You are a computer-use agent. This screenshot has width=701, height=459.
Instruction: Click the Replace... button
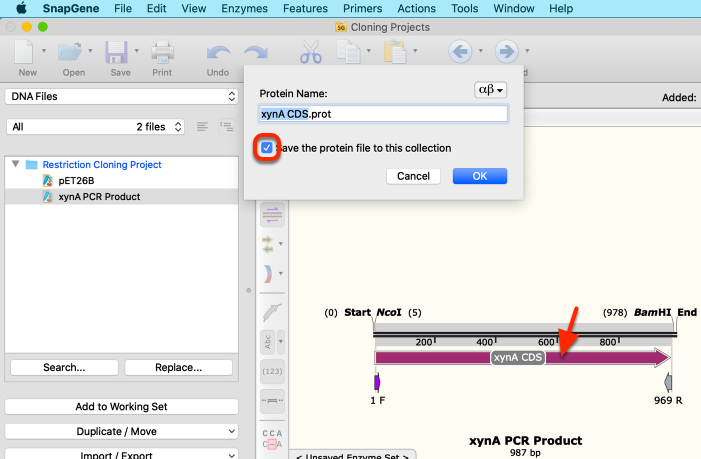[178, 367]
